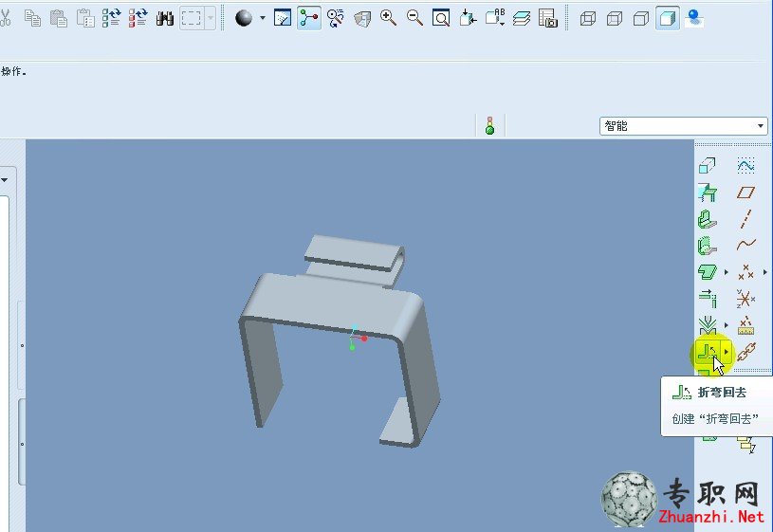Expand the datum Point flyout arrow
This screenshot has height=532, width=773.
click(x=764, y=271)
